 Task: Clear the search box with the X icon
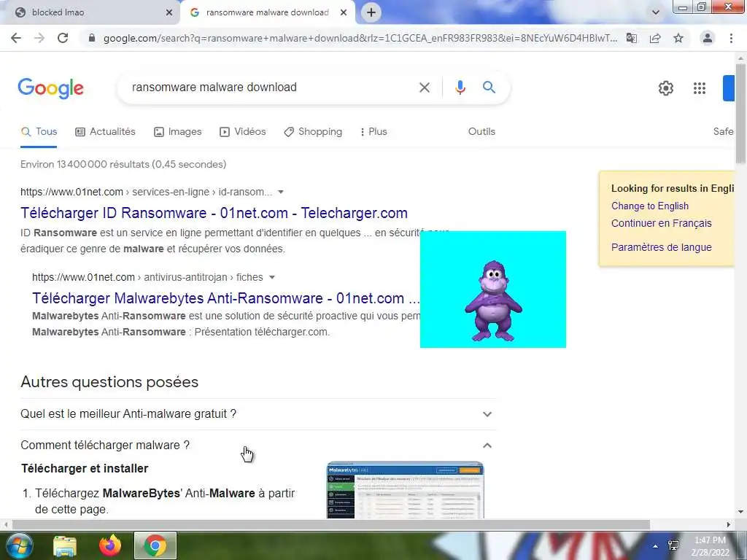click(425, 87)
